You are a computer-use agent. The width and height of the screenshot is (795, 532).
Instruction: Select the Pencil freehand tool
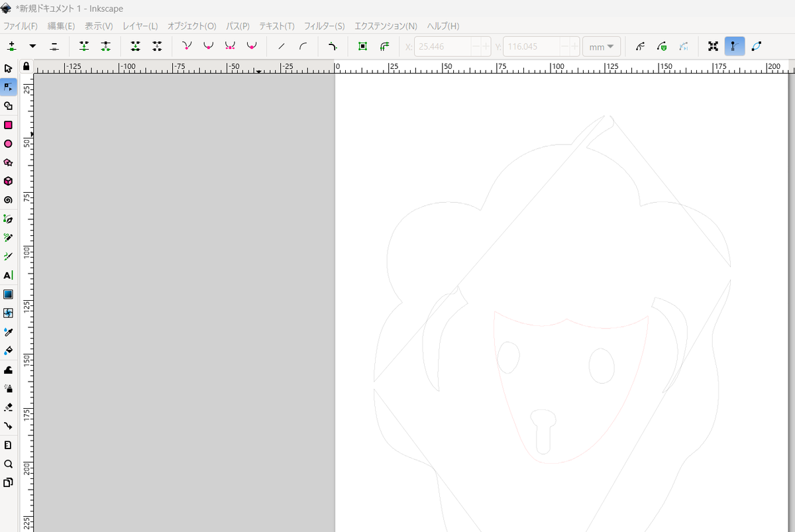[8, 237]
